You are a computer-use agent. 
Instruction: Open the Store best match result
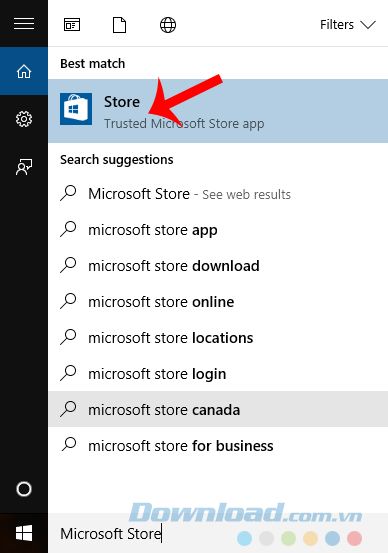point(218,111)
